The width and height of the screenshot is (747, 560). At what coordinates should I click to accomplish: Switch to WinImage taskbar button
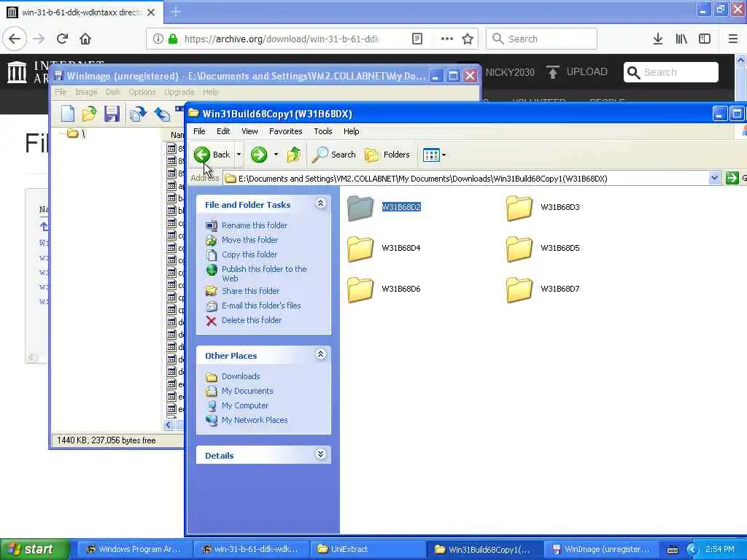(601, 549)
